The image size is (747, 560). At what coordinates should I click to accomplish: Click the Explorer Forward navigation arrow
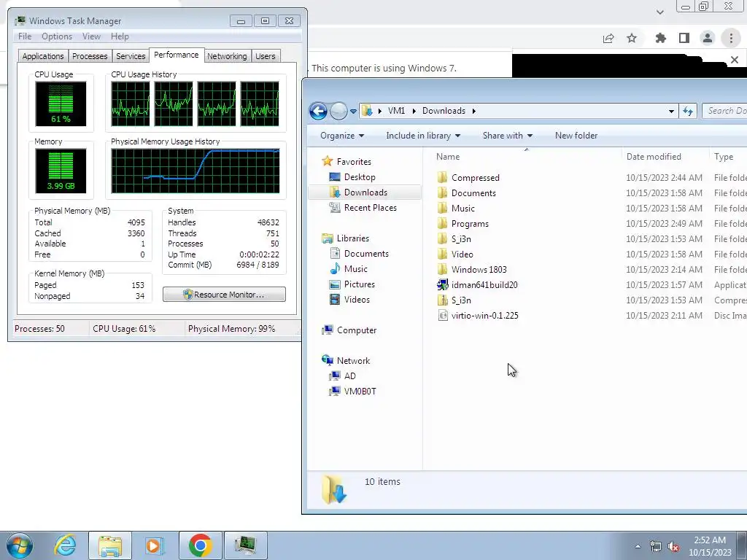click(x=338, y=111)
